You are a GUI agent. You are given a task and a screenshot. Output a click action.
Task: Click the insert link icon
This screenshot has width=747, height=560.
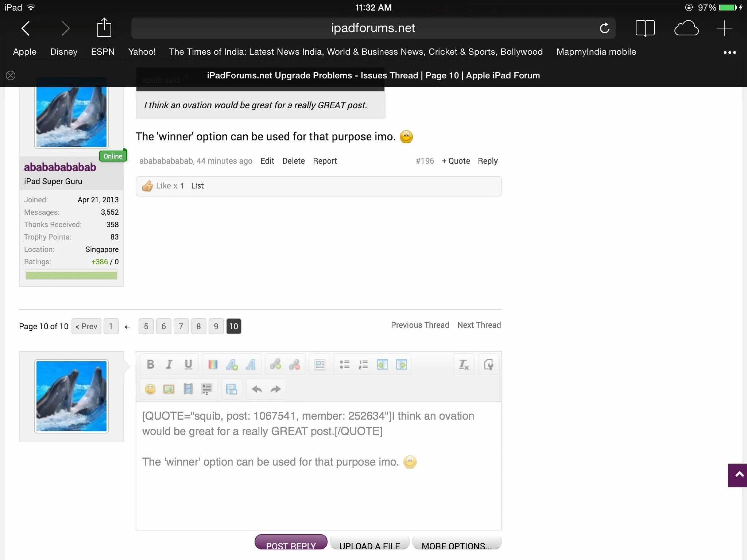pyautogui.click(x=275, y=364)
